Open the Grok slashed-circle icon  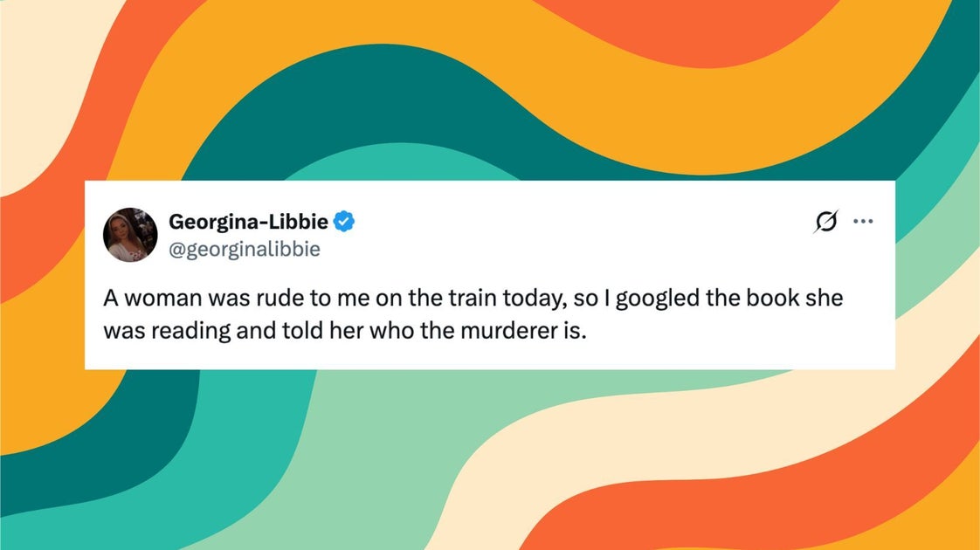826,221
